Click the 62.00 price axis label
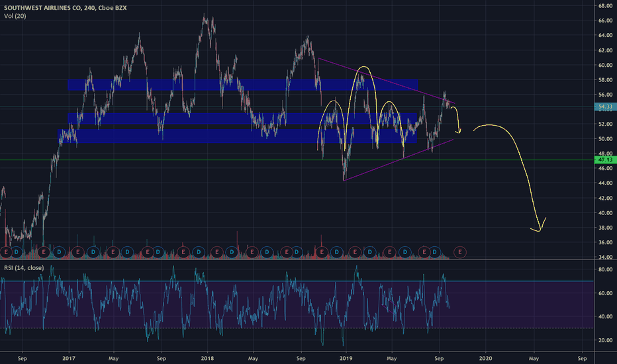This screenshot has width=617, height=364. tap(605, 50)
